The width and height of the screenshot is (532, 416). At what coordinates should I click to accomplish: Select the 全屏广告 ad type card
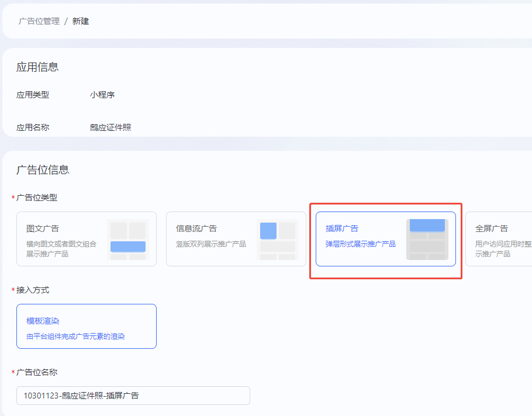pos(499,239)
